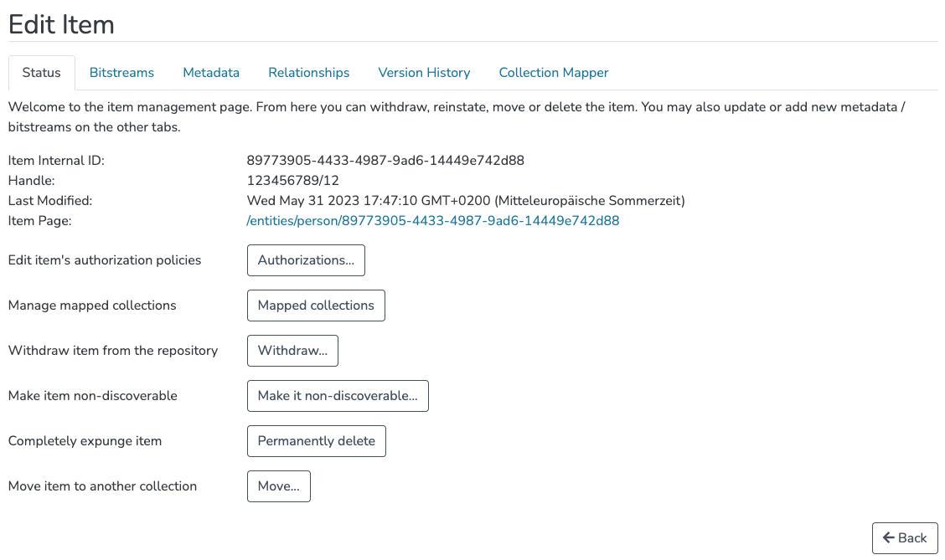Open the Authorizations dialog
945x560 pixels.
click(x=305, y=260)
